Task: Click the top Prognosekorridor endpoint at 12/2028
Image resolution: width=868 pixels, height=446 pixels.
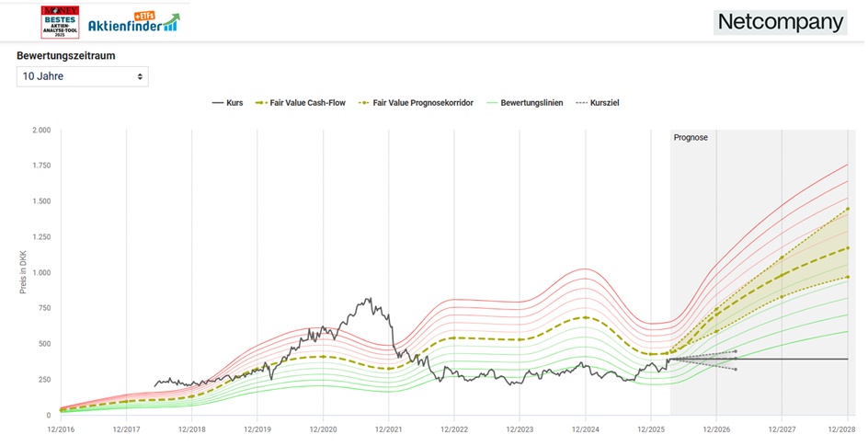Action: 847,209
